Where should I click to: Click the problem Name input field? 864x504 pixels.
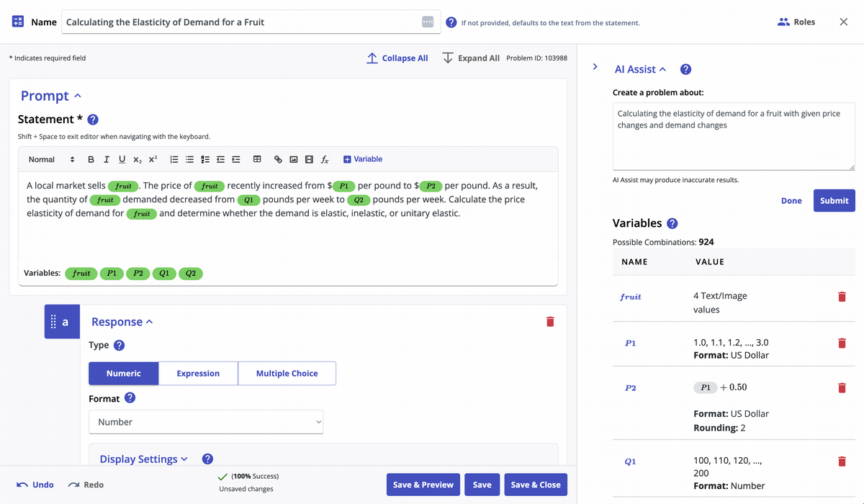(x=241, y=22)
